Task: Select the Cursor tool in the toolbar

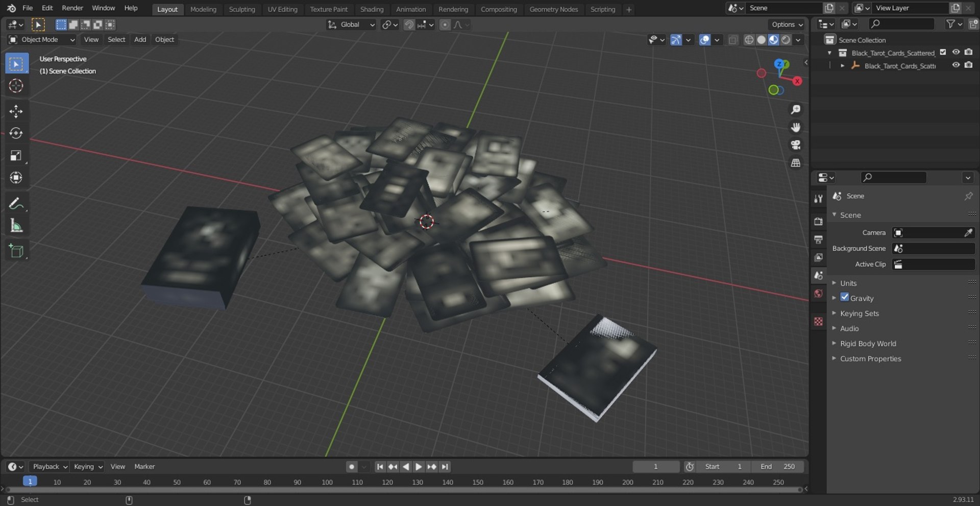Action: point(16,86)
